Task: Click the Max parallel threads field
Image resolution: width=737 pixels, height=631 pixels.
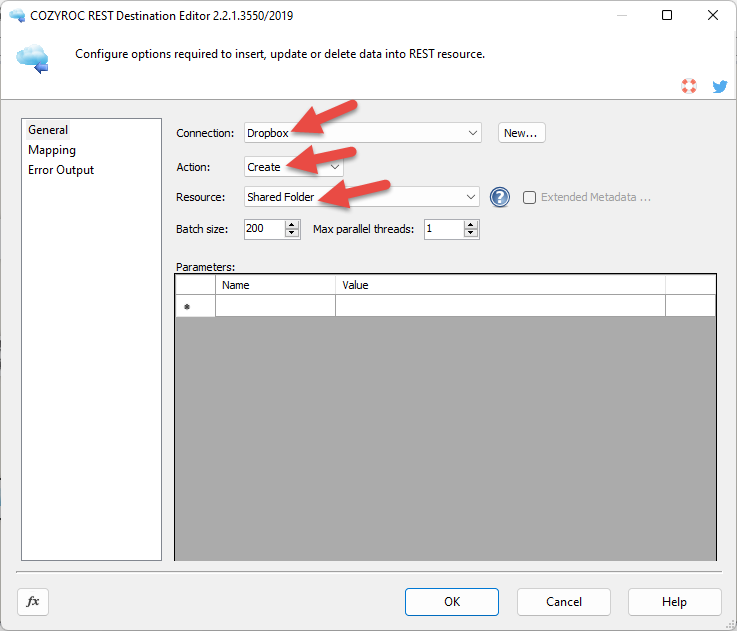Action: pos(444,229)
